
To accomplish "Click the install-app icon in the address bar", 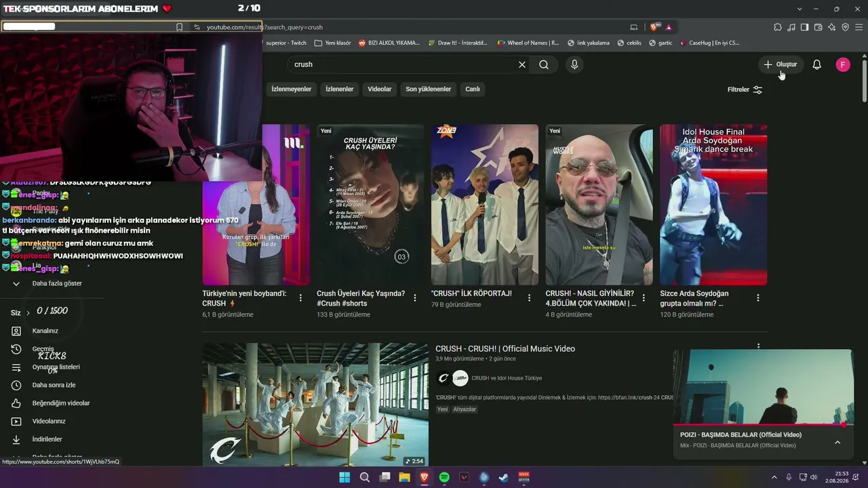I will pyautogui.click(x=634, y=27).
